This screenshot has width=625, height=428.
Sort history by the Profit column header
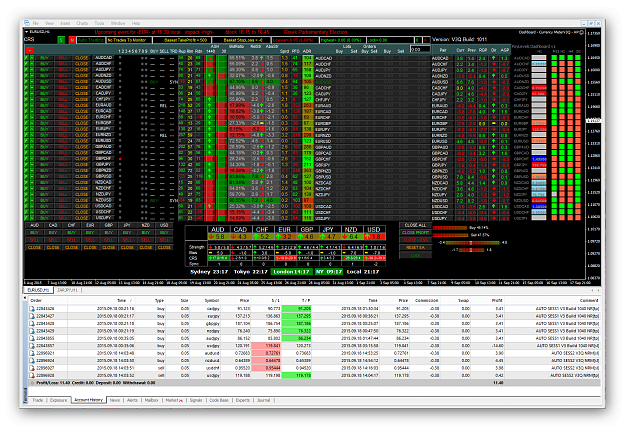tap(497, 300)
